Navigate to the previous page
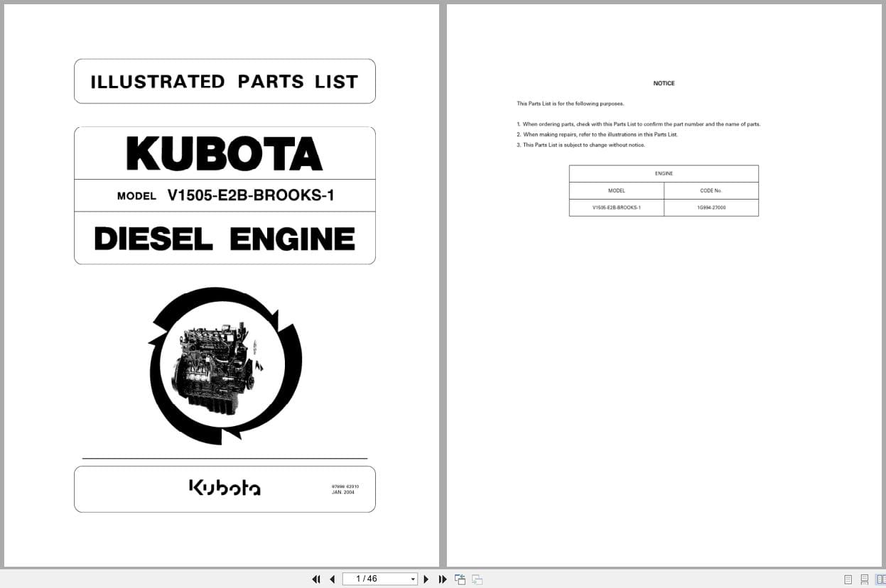Screen dimensions: 886x588 (333, 579)
